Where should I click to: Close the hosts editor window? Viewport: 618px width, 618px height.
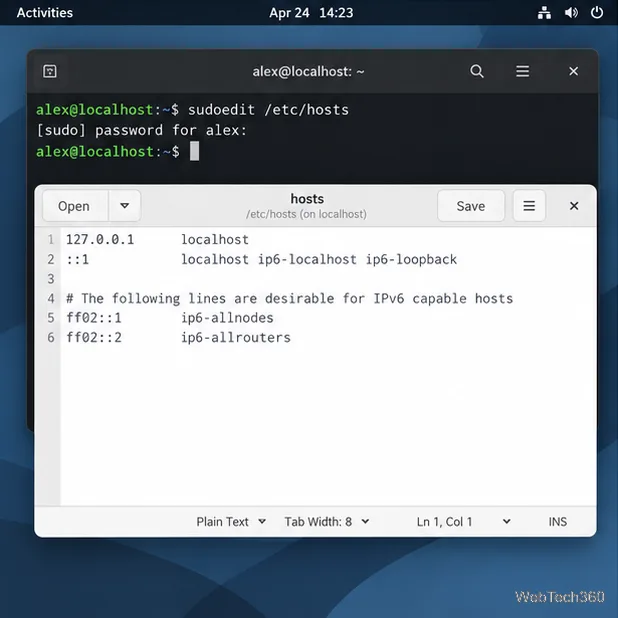(x=574, y=206)
